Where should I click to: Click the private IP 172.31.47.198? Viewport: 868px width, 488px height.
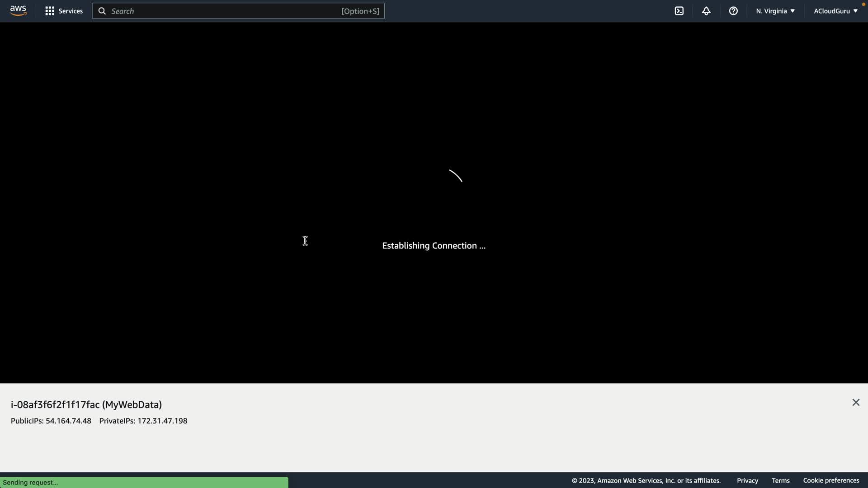[162, 421]
